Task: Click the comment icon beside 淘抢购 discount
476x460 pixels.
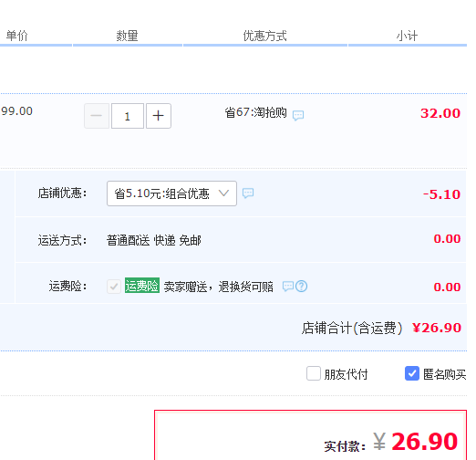Action: tap(298, 115)
